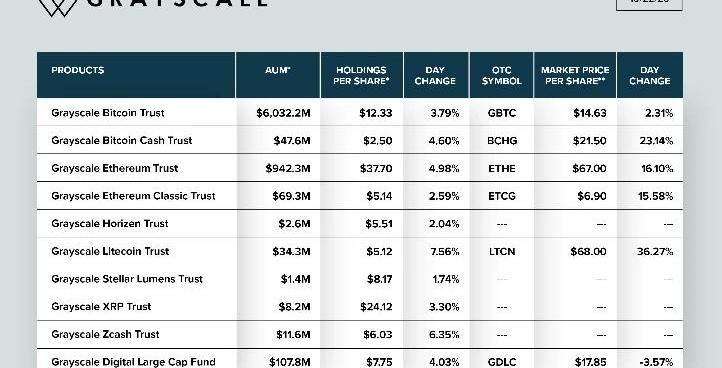Click the LTCN ticker symbol
This screenshot has width=722, height=368.
pyautogui.click(x=501, y=251)
